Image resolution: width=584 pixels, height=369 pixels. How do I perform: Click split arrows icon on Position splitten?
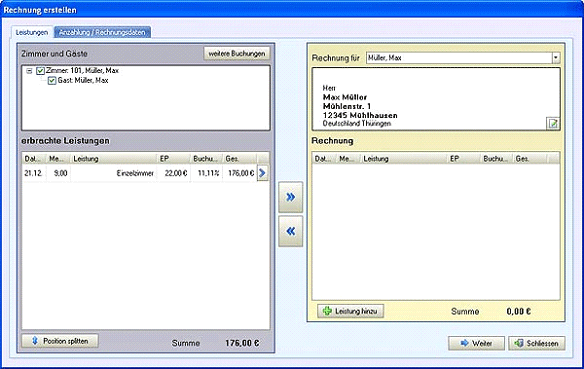coord(35,341)
